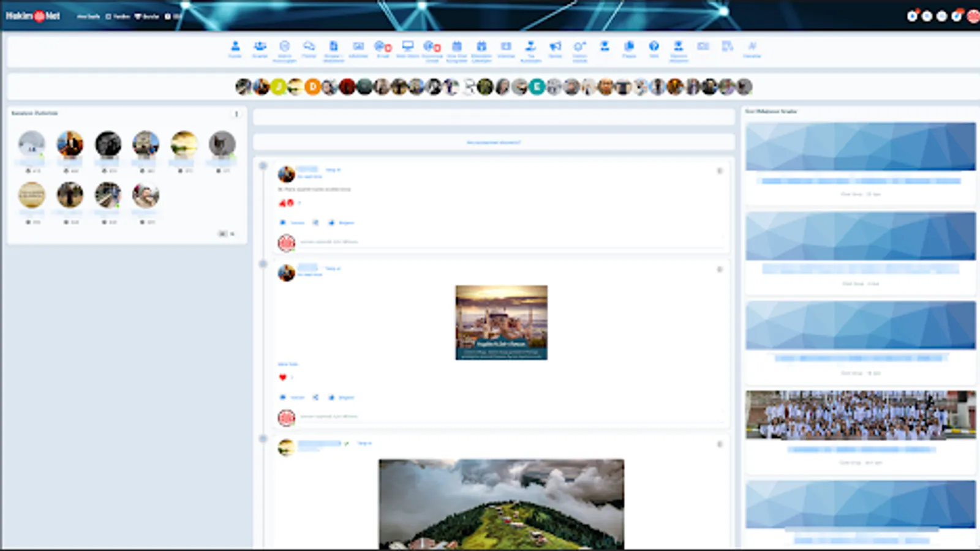Select the orange D avatar in user strip
The image size is (980, 551).
click(x=313, y=87)
